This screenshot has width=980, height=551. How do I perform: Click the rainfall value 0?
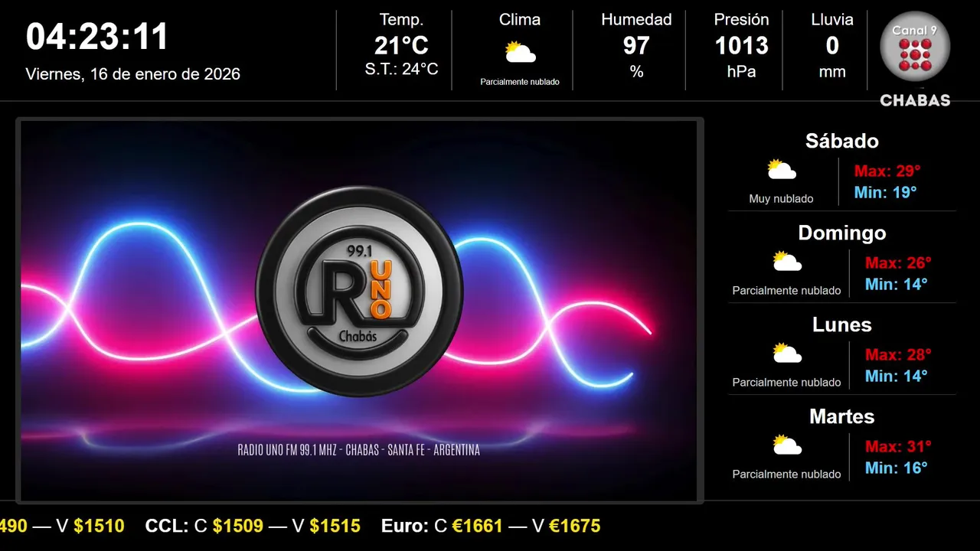coord(832,46)
